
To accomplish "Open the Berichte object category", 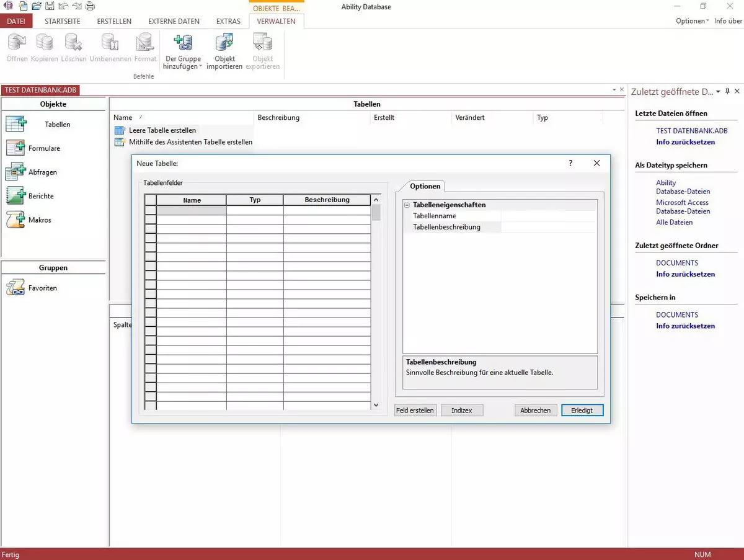I will pyautogui.click(x=41, y=196).
